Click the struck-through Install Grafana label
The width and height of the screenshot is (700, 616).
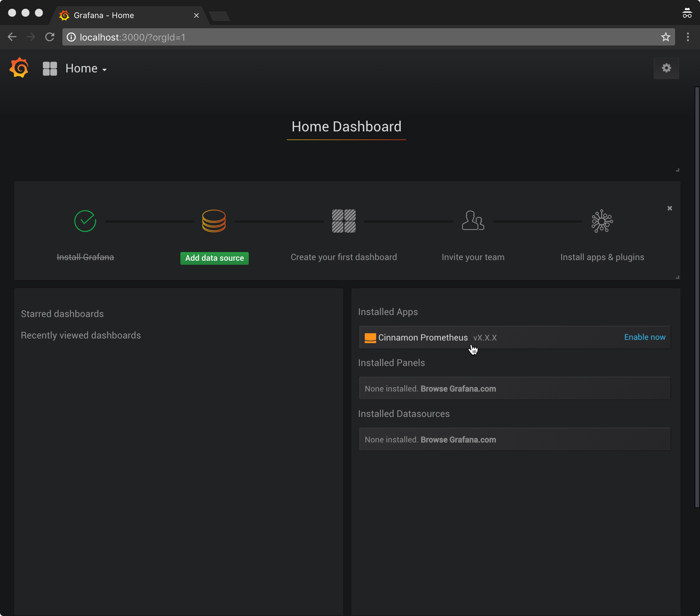[85, 257]
